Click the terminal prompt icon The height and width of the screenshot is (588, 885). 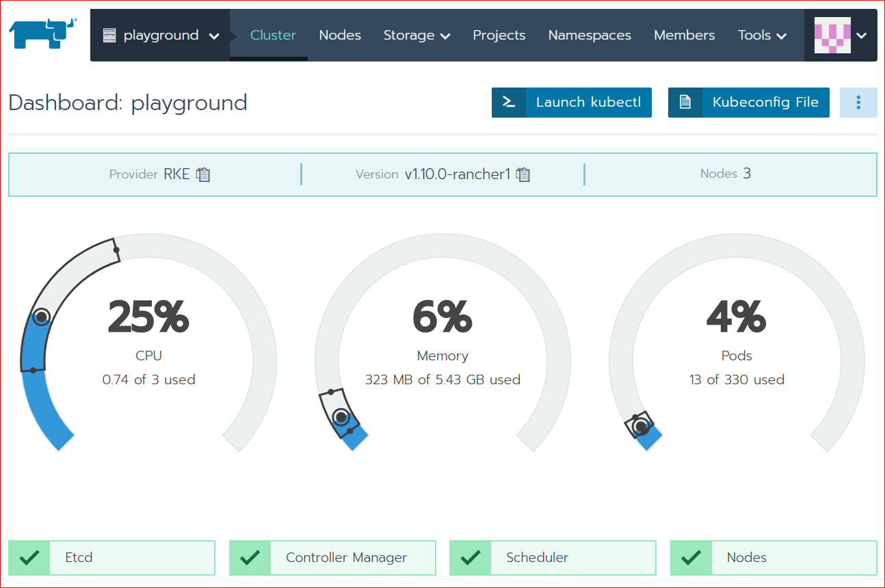point(509,103)
